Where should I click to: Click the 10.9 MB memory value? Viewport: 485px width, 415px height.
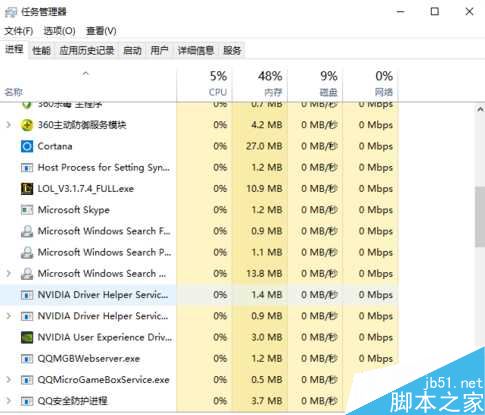tap(264, 189)
